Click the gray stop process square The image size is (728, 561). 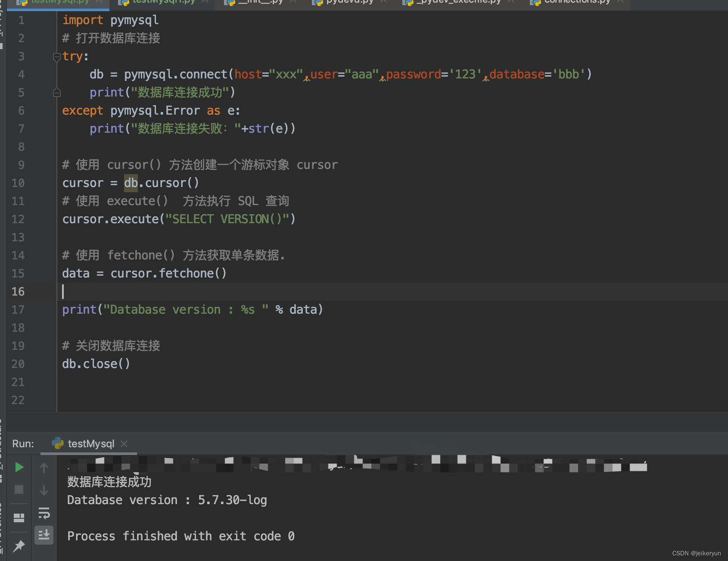19,489
